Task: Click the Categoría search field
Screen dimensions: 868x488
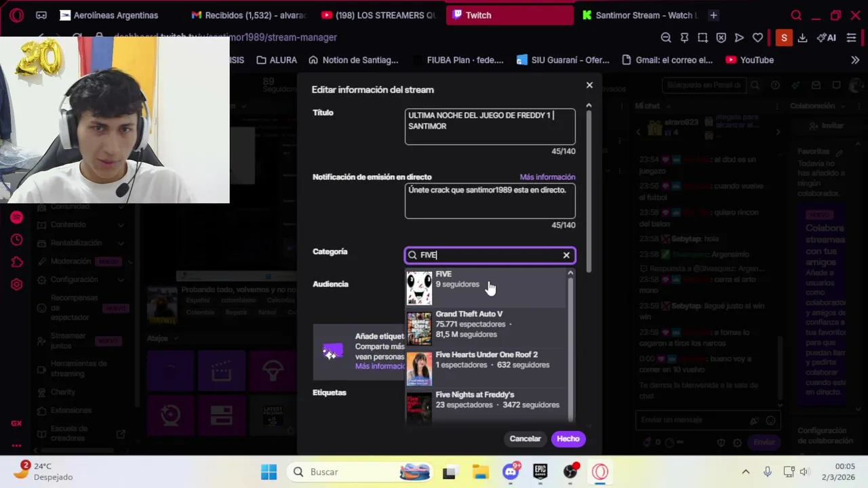Action: click(490, 255)
